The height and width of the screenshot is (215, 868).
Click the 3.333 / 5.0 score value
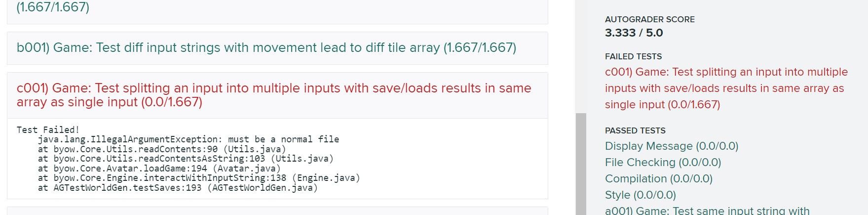pos(634,33)
